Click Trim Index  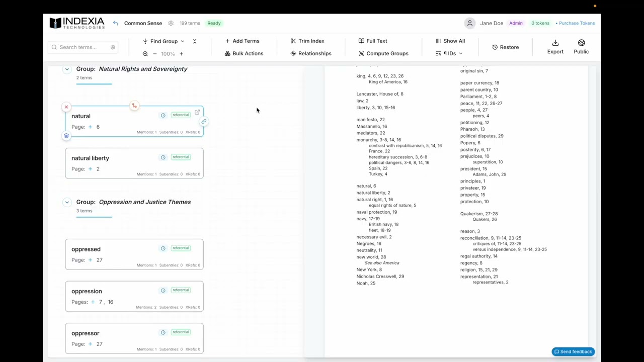pyautogui.click(x=307, y=41)
